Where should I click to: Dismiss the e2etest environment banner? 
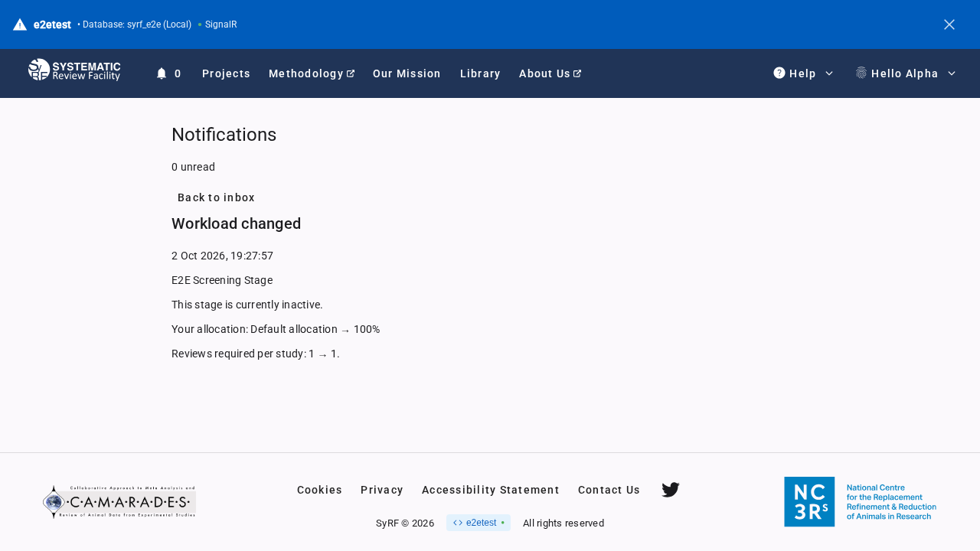949,24
